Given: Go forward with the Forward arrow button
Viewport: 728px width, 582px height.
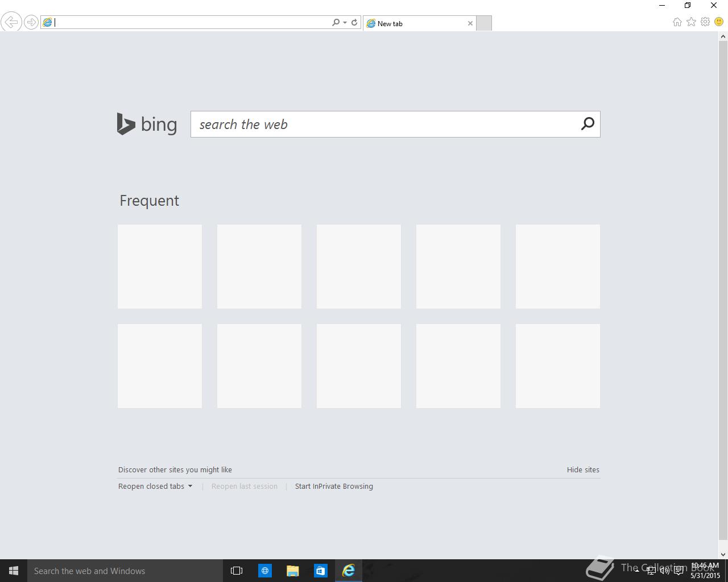Looking at the screenshot, I should click(31, 22).
